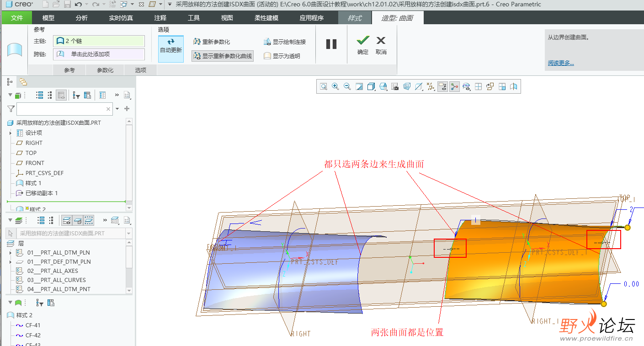The height and width of the screenshot is (346, 644).
Task: Click the Zoom In magnifier icon
Action: coord(335,86)
